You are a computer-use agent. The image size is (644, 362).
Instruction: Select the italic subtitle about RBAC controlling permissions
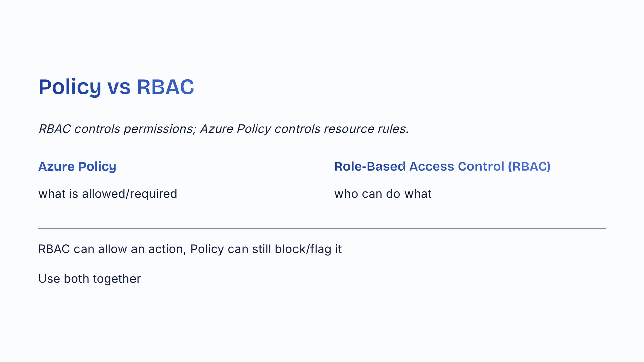click(x=223, y=129)
